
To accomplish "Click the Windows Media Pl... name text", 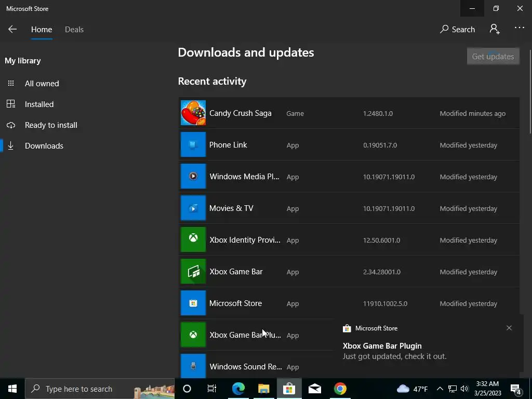I will point(244,177).
